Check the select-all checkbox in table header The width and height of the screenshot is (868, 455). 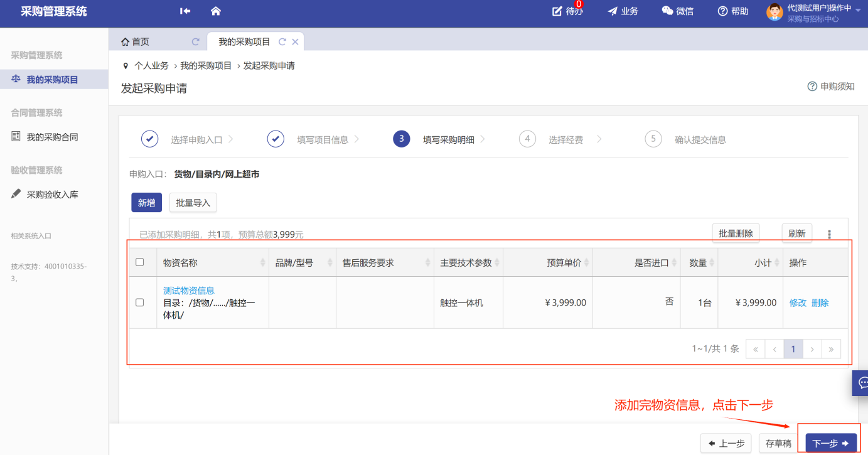click(x=140, y=262)
